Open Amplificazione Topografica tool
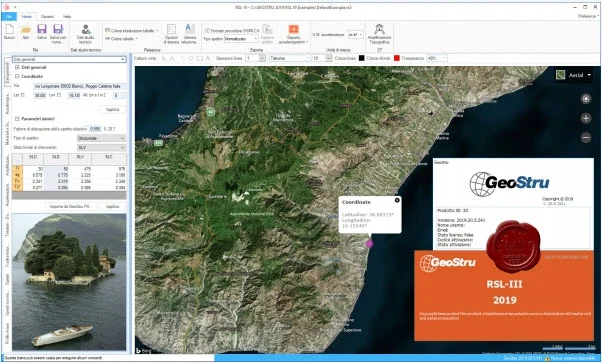The height and width of the screenshot is (363, 602). (x=379, y=29)
